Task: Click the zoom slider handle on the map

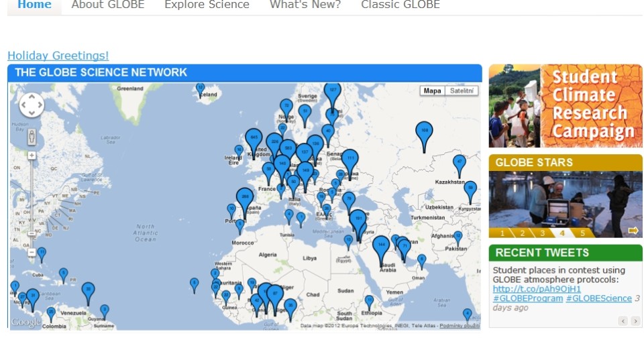Action: pos(32,233)
